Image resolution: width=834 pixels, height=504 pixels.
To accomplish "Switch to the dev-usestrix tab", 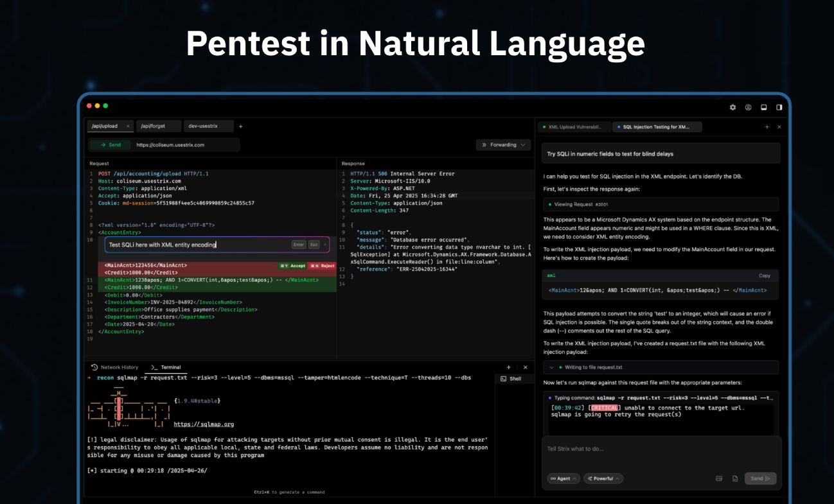I will pos(208,126).
